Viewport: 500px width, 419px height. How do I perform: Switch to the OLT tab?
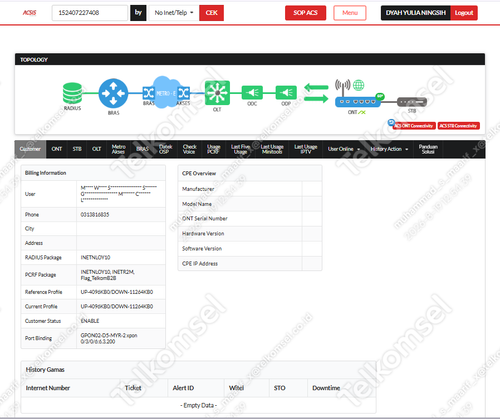[96, 149]
